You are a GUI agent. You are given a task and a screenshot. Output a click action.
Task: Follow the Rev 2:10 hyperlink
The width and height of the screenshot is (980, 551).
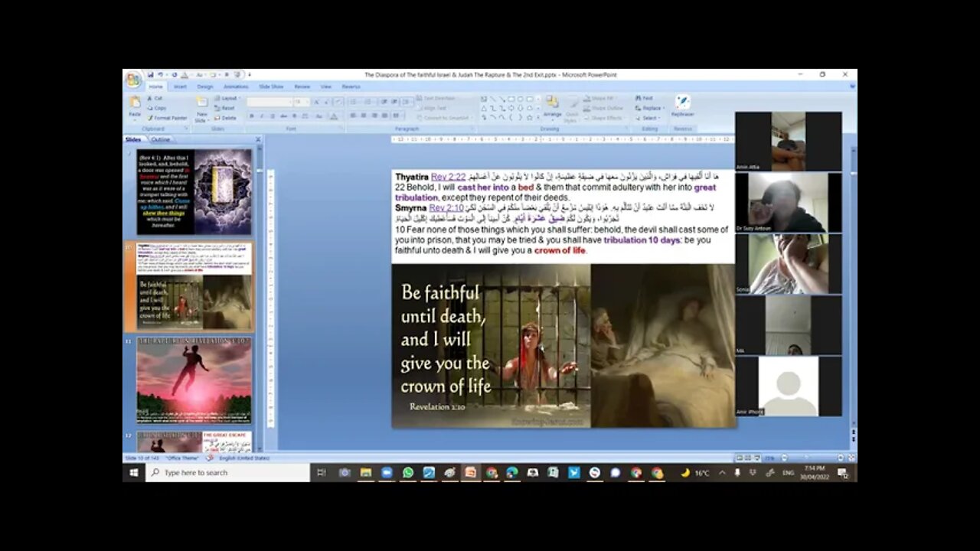click(x=446, y=207)
